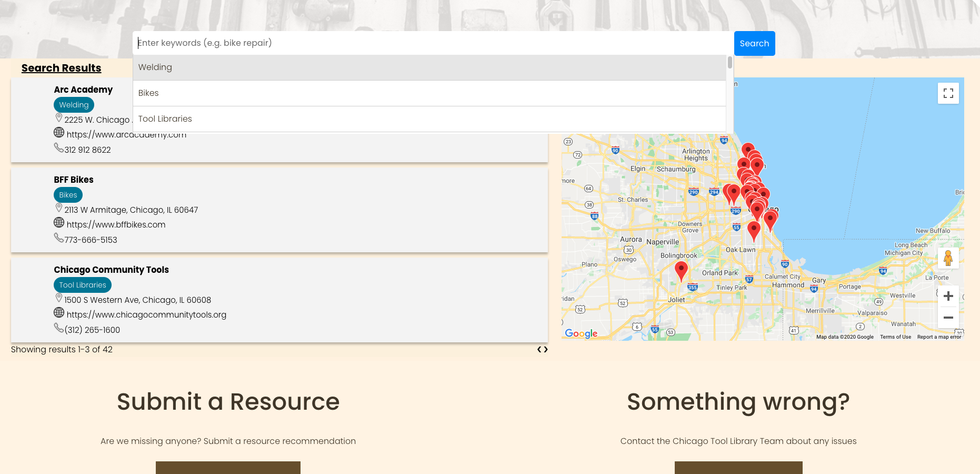Click the BFF Bikes location pin icon

coord(59,208)
